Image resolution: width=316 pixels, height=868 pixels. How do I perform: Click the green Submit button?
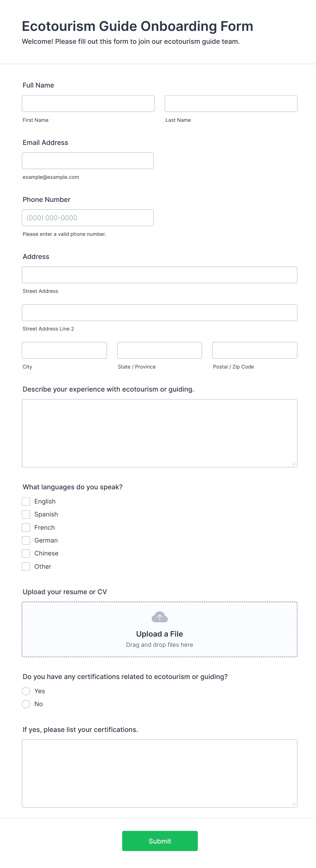point(160,841)
